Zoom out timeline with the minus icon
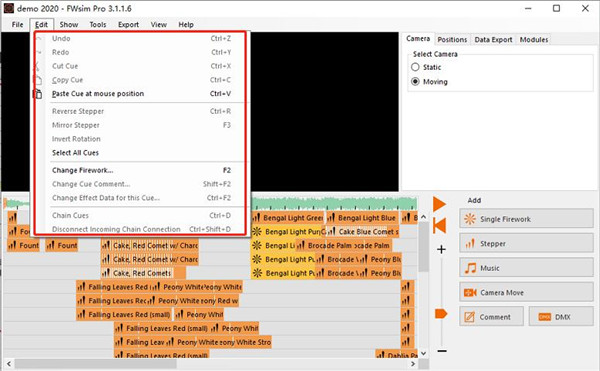The image size is (600, 371). pyautogui.click(x=442, y=351)
